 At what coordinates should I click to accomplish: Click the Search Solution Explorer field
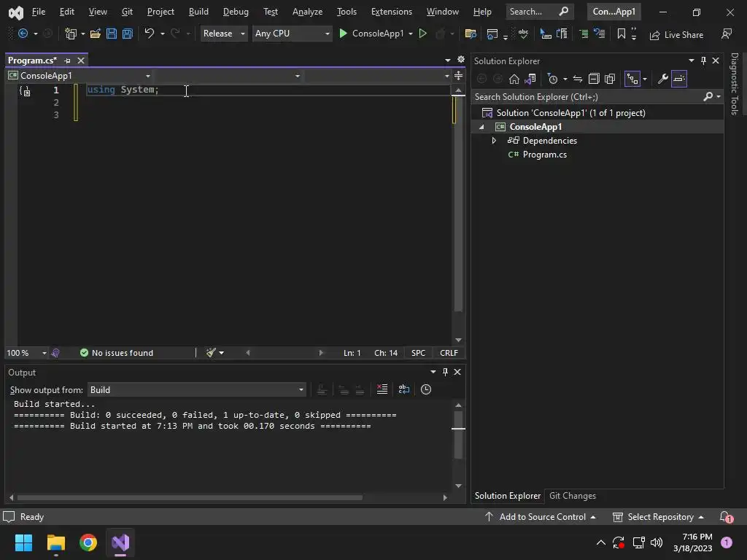coord(589,97)
